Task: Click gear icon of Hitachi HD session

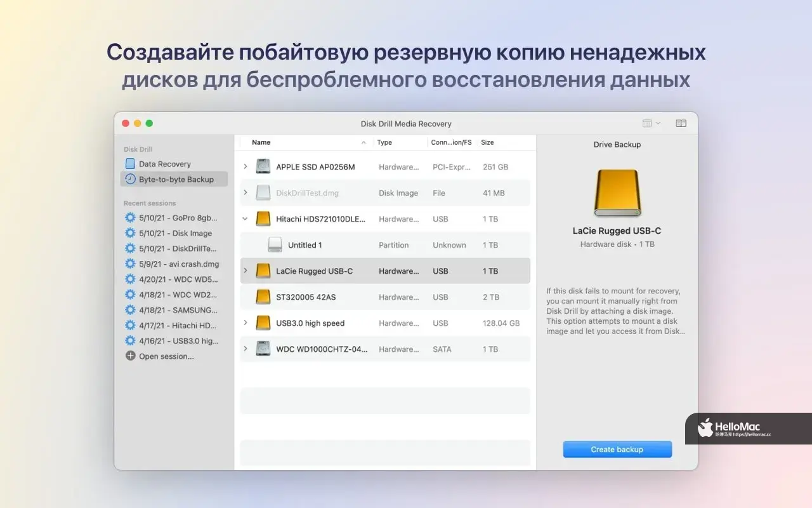Action: coord(130,325)
